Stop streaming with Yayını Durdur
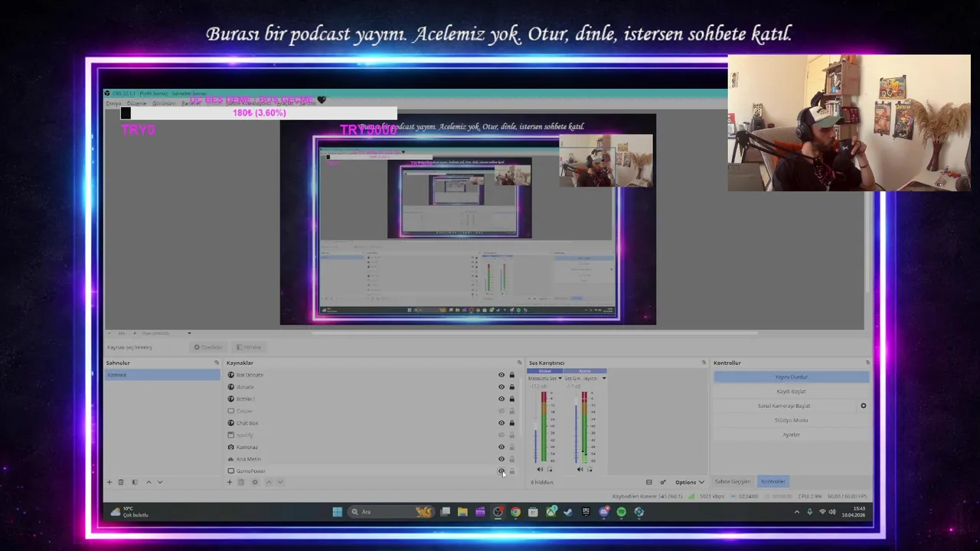This screenshot has height=551, width=980. click(x=792, y=377)
